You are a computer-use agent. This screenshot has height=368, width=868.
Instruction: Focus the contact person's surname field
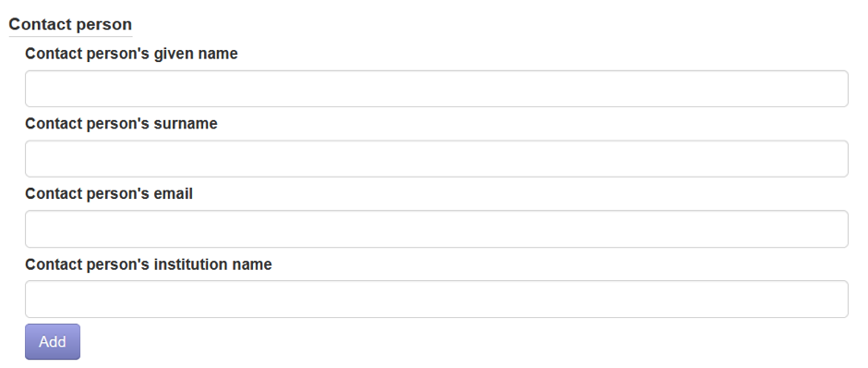click(436, 158)
